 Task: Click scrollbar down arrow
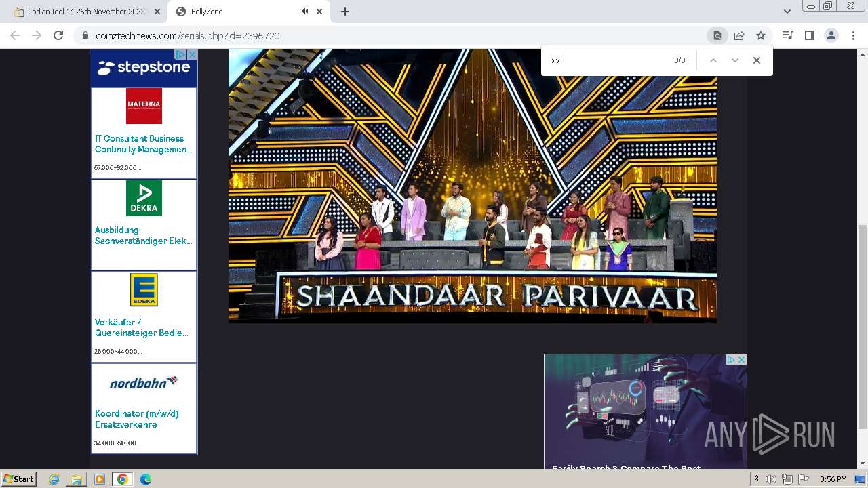tap(863, 464)
